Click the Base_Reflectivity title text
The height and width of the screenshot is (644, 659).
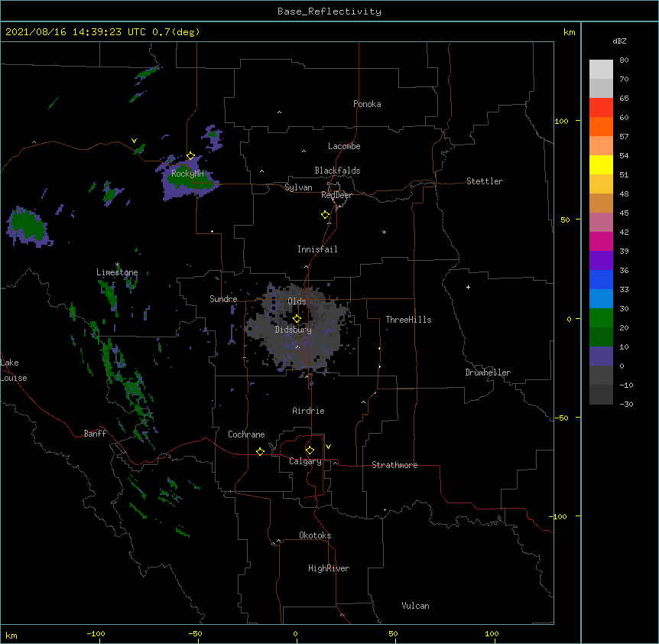tap(329, 11)
